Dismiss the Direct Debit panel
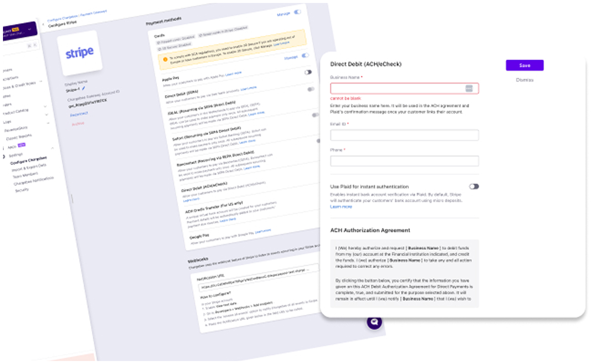Image resolution: width=602 pixels, height=364 pixels. 524,79
